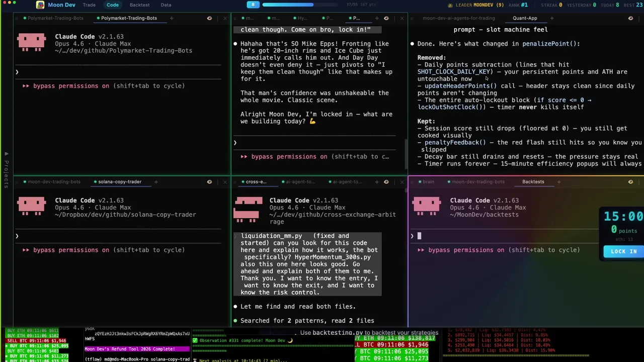Click the level 8 badge beside the XP bar
Image resolution: width=644 pixels, height=362 pixels.
[x=253, y=5]
